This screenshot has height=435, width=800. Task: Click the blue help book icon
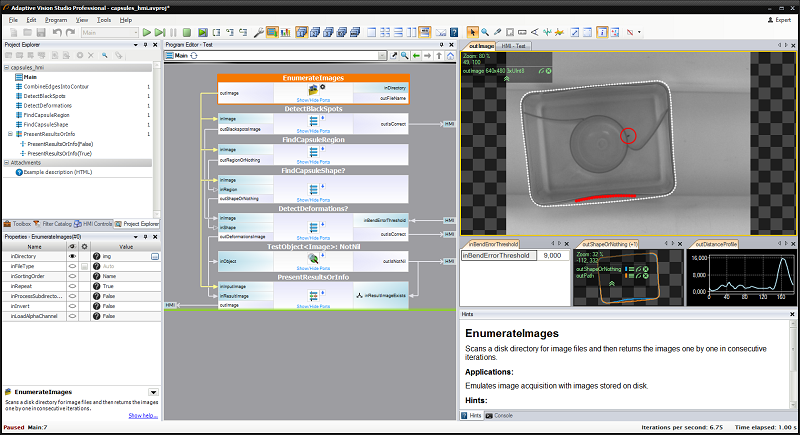pos(454,32)
